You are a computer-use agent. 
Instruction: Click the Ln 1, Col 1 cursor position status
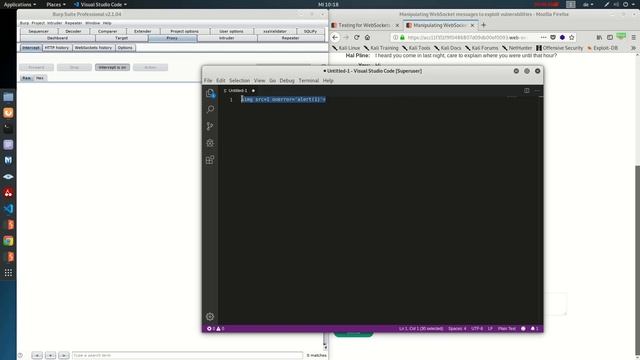click(421, 329)
